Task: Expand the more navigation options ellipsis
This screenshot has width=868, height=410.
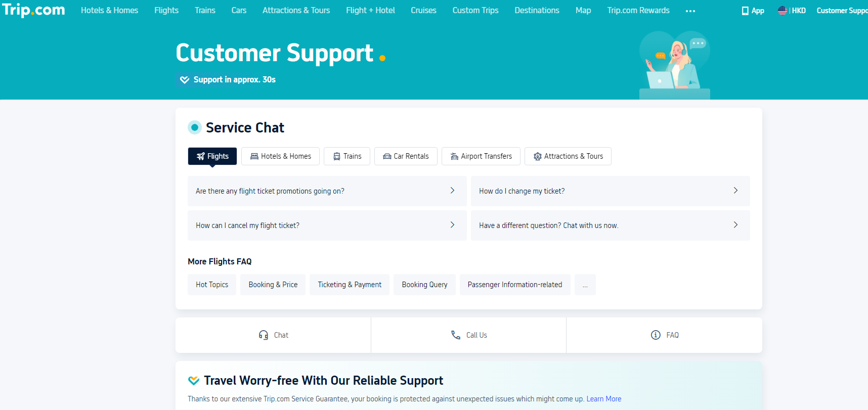Action: coord(690,10)
